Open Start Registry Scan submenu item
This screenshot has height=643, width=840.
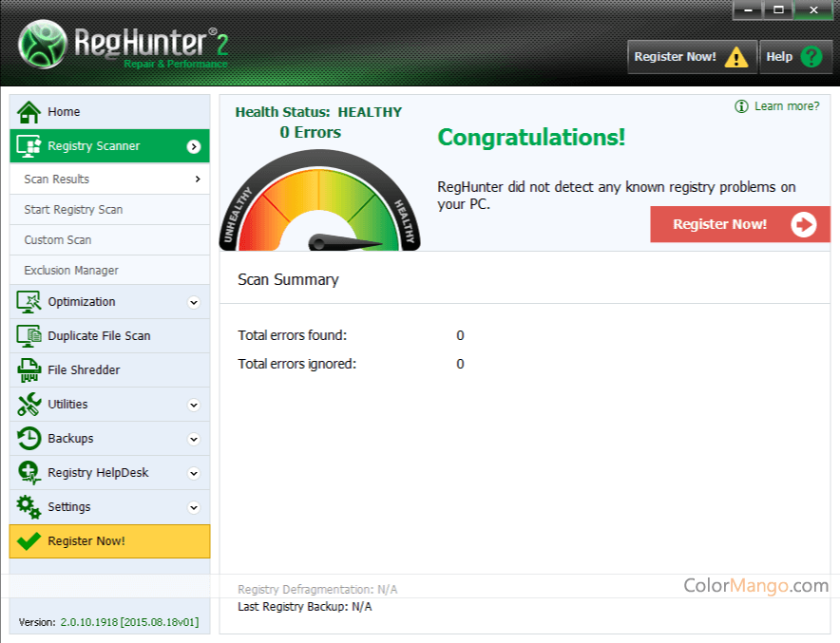[x=73, y=210]
